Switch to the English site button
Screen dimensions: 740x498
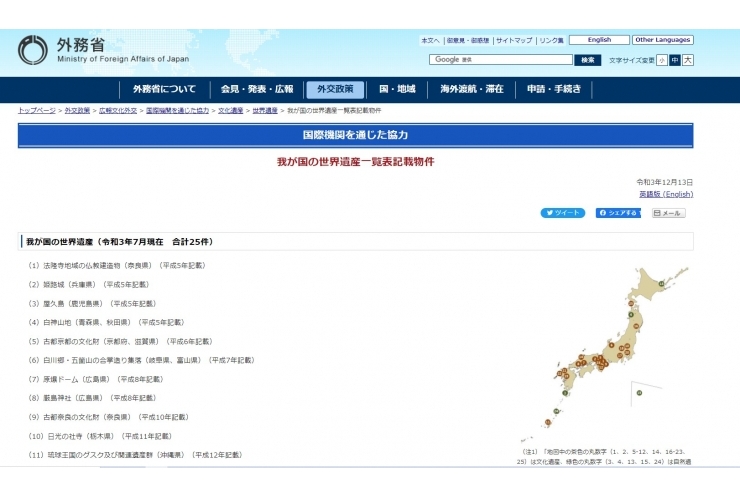click(599, 40)
